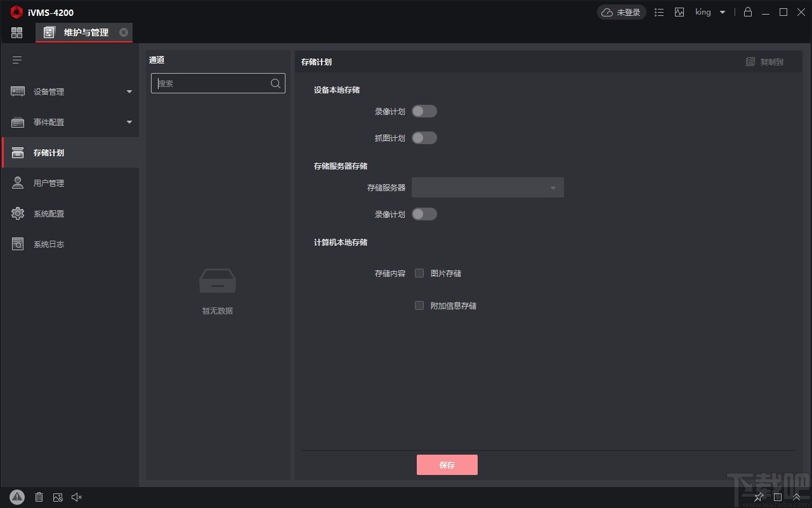Open the 存储服务器 dropdown
The height and width of the screenshot is (508, 812).
pos(487,187)
